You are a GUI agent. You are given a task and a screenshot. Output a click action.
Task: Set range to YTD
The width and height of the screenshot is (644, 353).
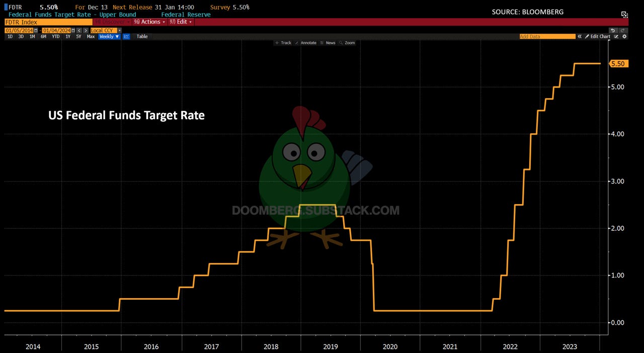pyautogui.click(x=56, y=37)
